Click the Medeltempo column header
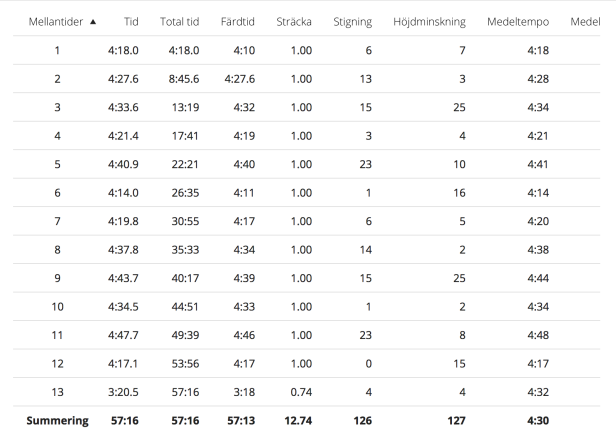616x431 pixels. [518, 22]
